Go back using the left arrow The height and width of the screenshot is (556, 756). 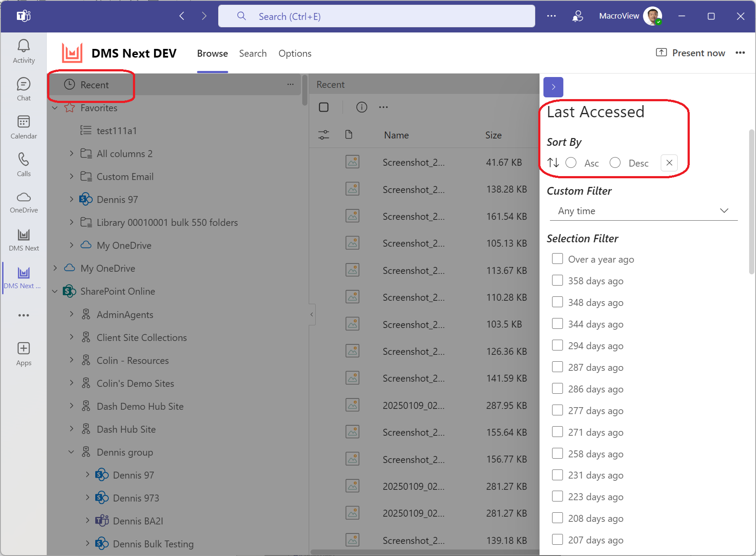click(x=182, y=16)
